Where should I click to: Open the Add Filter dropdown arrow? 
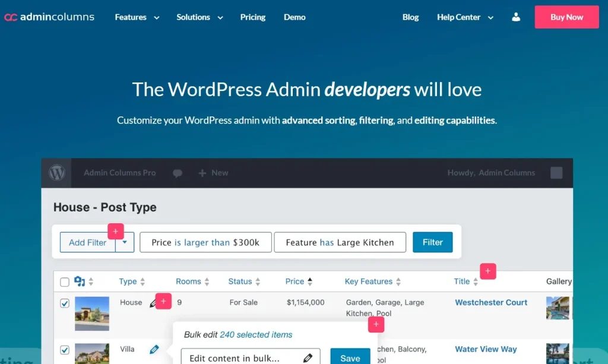click(x=125, y=242)
